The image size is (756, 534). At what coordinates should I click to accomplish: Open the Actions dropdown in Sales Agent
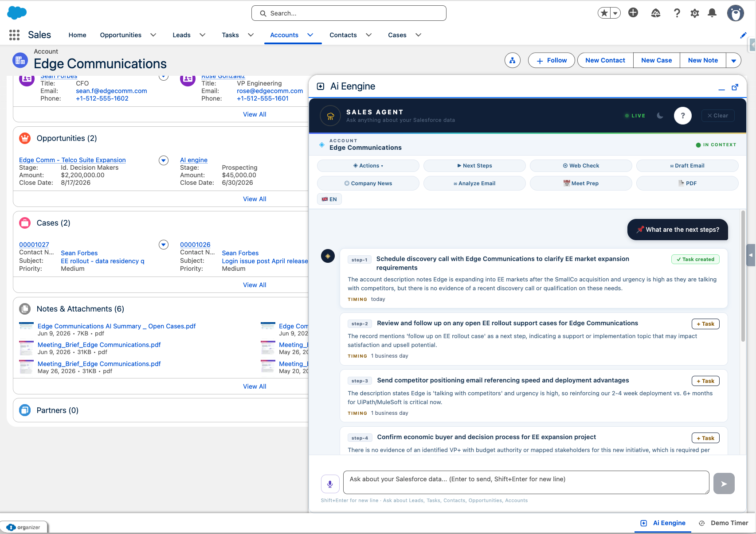pos(368,166)
